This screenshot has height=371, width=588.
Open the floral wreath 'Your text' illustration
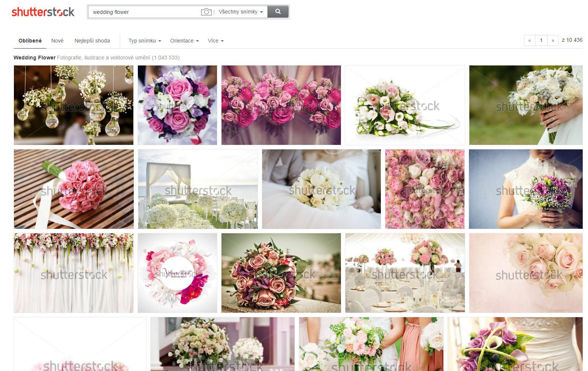(177, 273)
